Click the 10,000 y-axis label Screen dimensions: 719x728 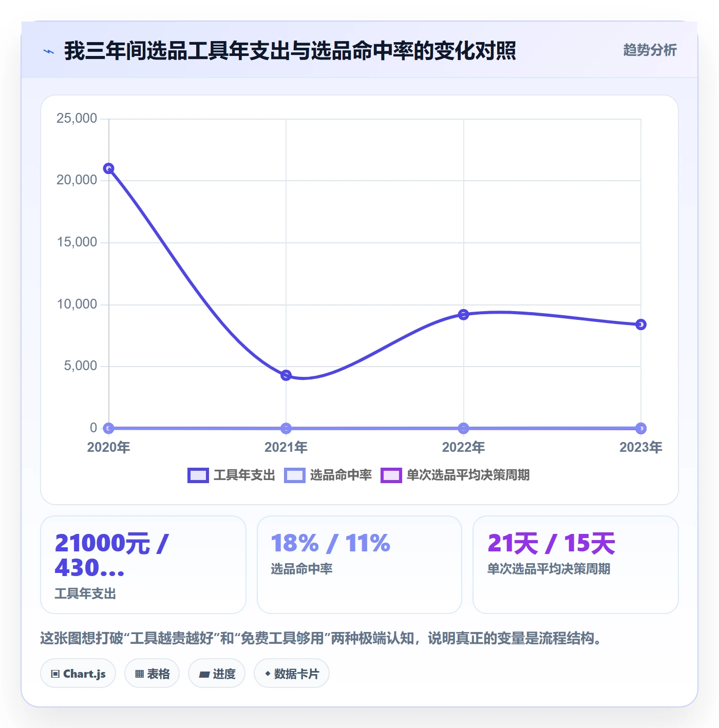tap(77, 304)
